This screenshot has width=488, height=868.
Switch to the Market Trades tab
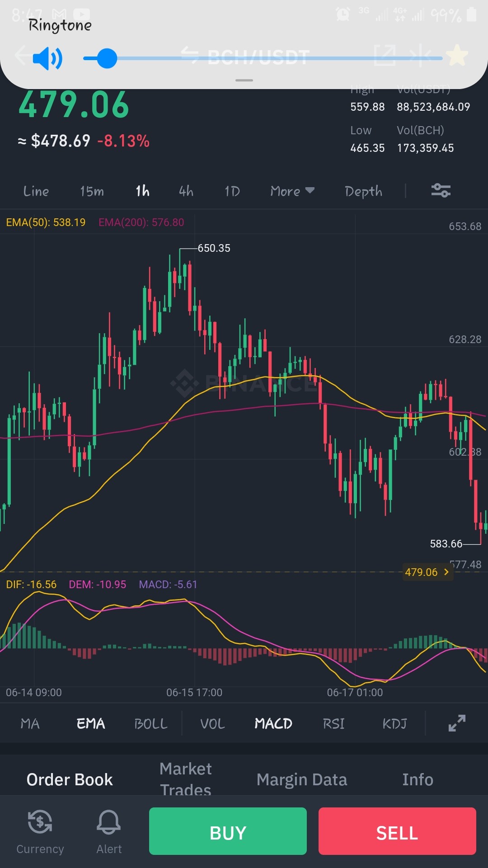point(186,779)
